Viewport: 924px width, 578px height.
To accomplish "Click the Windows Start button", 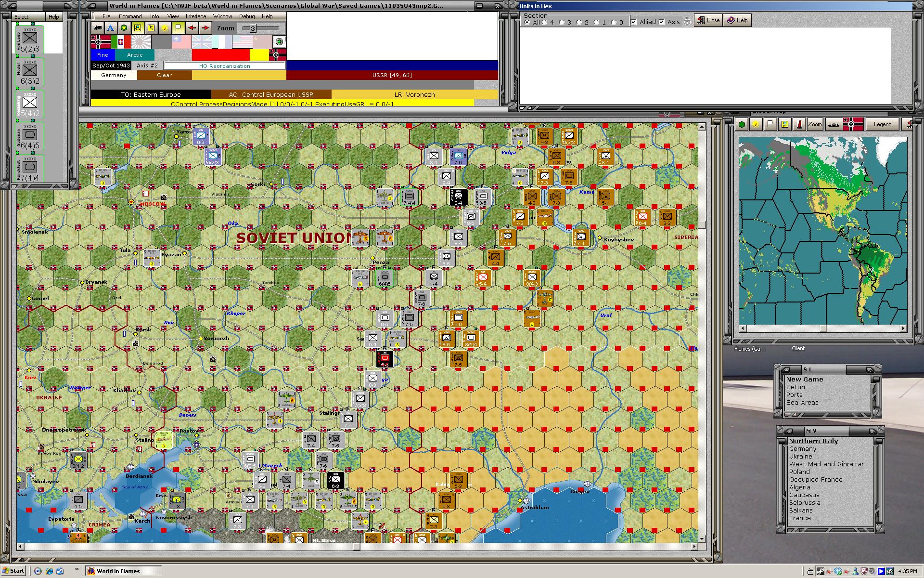I will click(x=13, y=571).
